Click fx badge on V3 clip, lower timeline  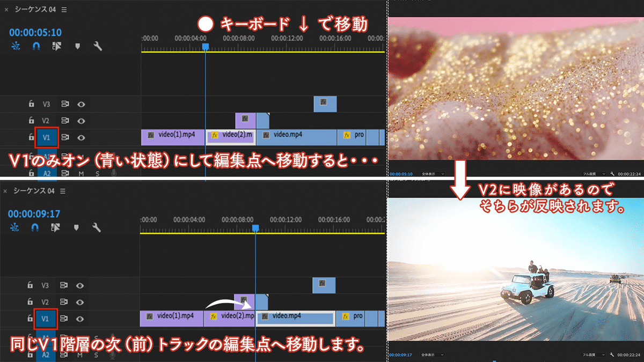[323, 282]
